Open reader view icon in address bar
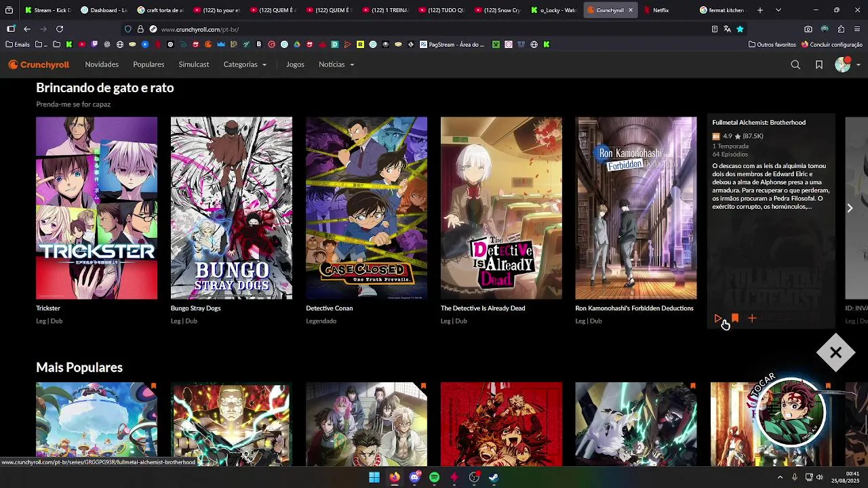868x488 pixels. click(714, 29)
